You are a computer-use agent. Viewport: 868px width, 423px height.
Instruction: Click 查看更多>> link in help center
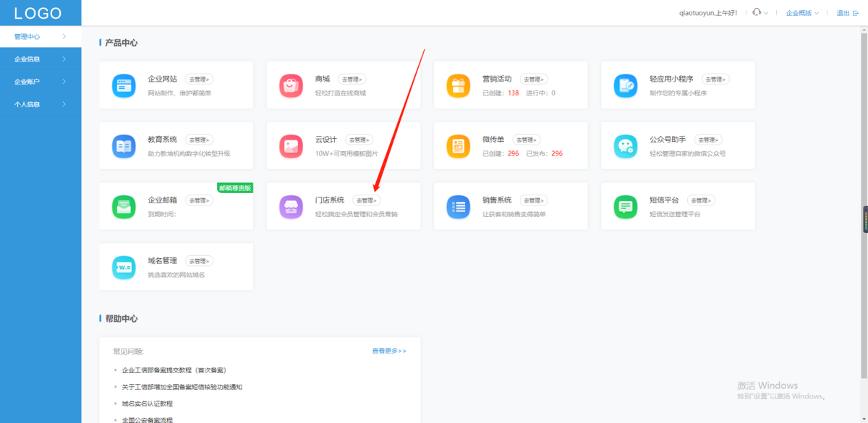(389, 351)
